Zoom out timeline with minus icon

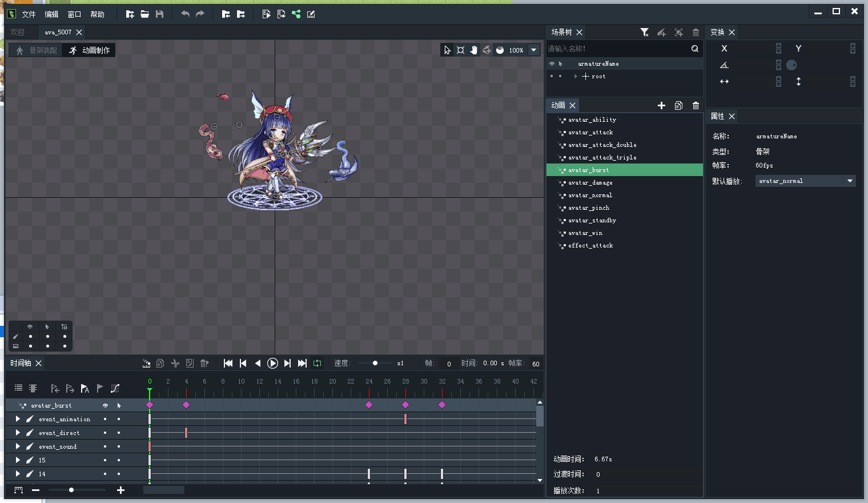35,490
